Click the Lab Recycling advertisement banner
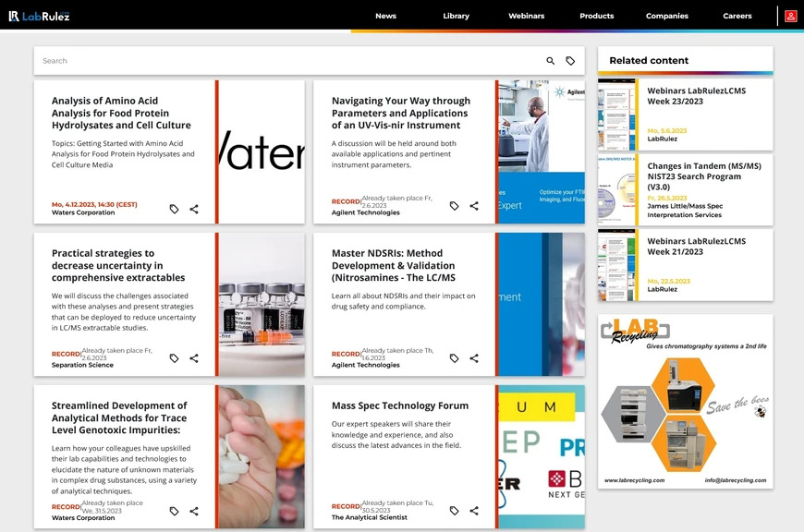The height and width of the screenshot is (532, 804). [x=685, y=402]
